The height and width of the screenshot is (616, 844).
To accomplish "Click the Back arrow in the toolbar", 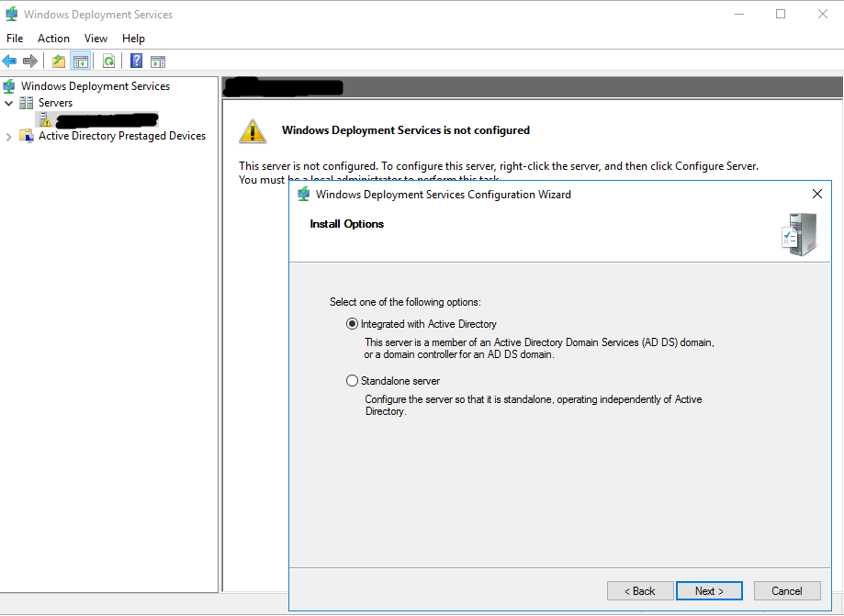I will coord(10,62).
